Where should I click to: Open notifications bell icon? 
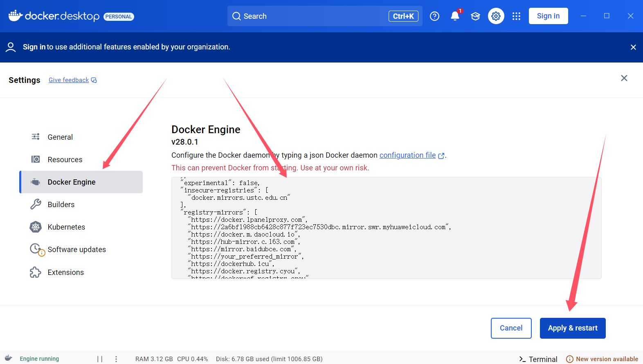pyautogui.click(x=455, y=16)
